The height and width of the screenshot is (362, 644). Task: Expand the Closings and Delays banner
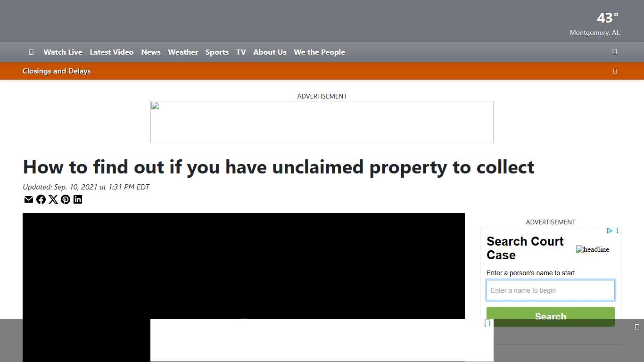tap(615, 71)
